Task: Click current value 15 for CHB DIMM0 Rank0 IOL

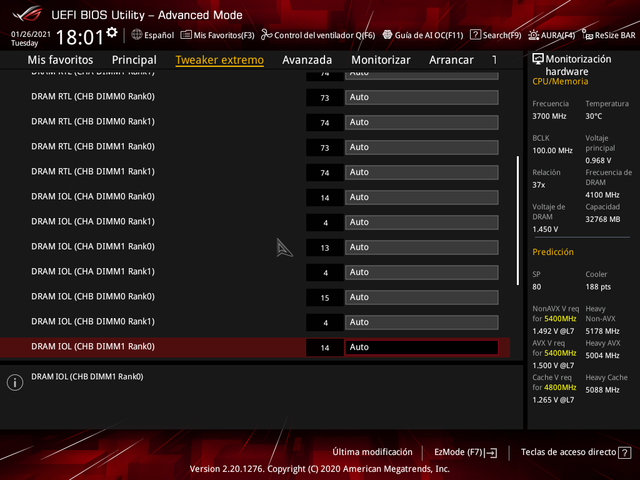Action: click(325, 298)
